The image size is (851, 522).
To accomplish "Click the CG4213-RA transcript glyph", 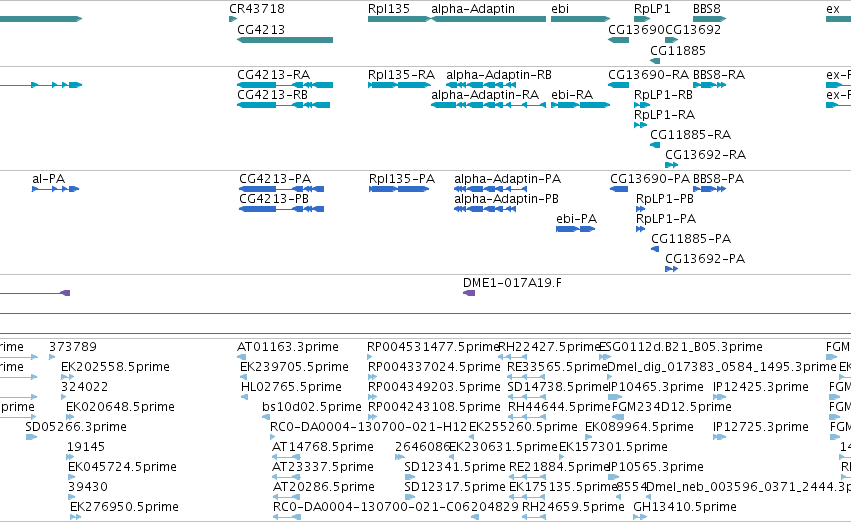I will tap(285, 85).
